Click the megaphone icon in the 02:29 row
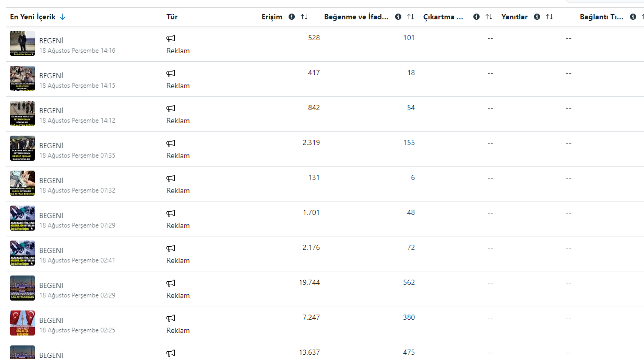 [171, 283]
